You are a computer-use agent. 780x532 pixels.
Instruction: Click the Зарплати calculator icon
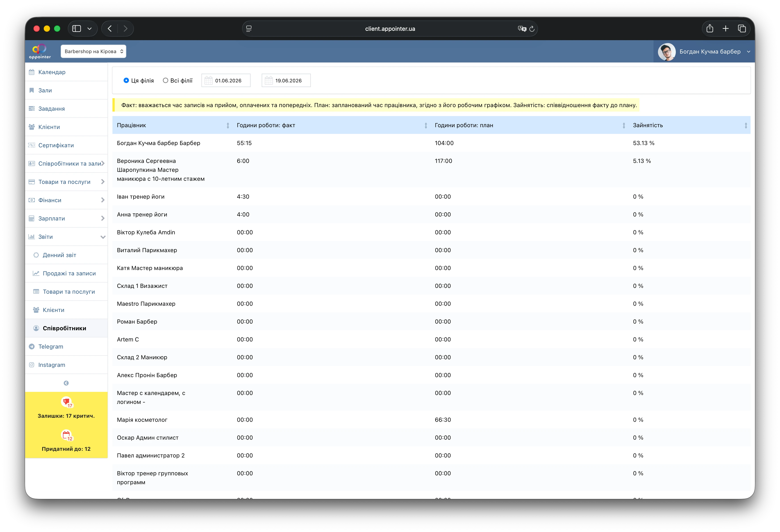[x=31, y=218]
